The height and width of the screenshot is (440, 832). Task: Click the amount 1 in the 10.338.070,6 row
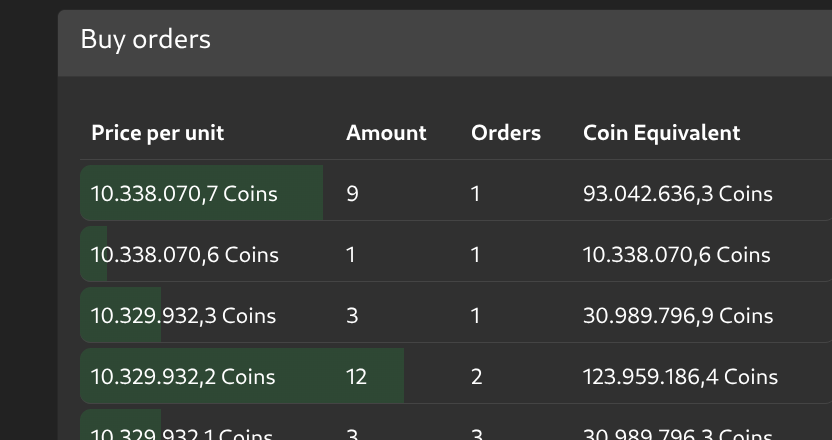pyautogui.click(x=351, y=255)
